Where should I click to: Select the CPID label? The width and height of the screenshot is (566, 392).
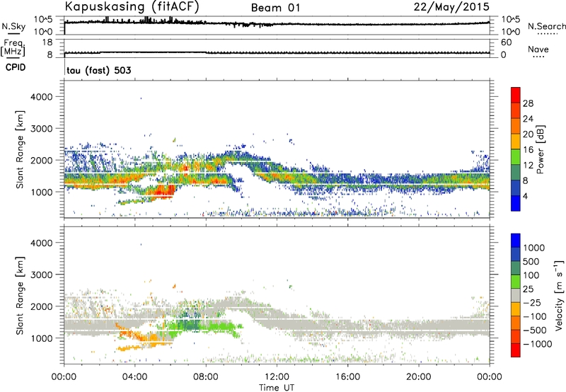click(16, 67)
